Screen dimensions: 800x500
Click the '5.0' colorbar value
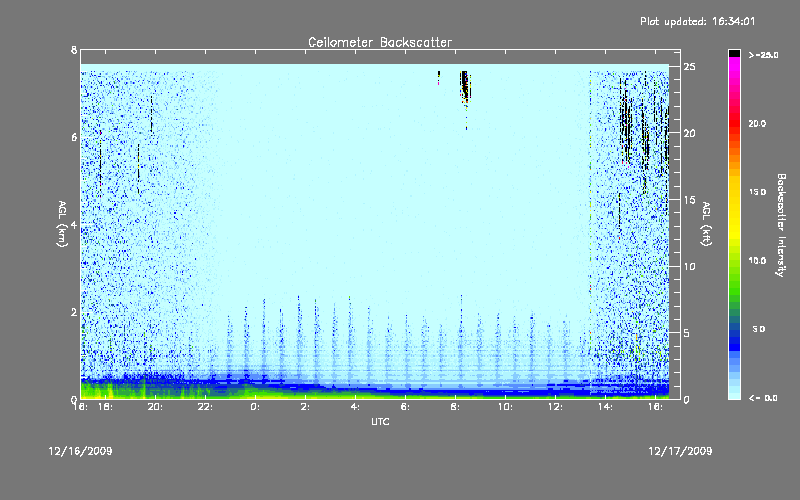point(759,329)
